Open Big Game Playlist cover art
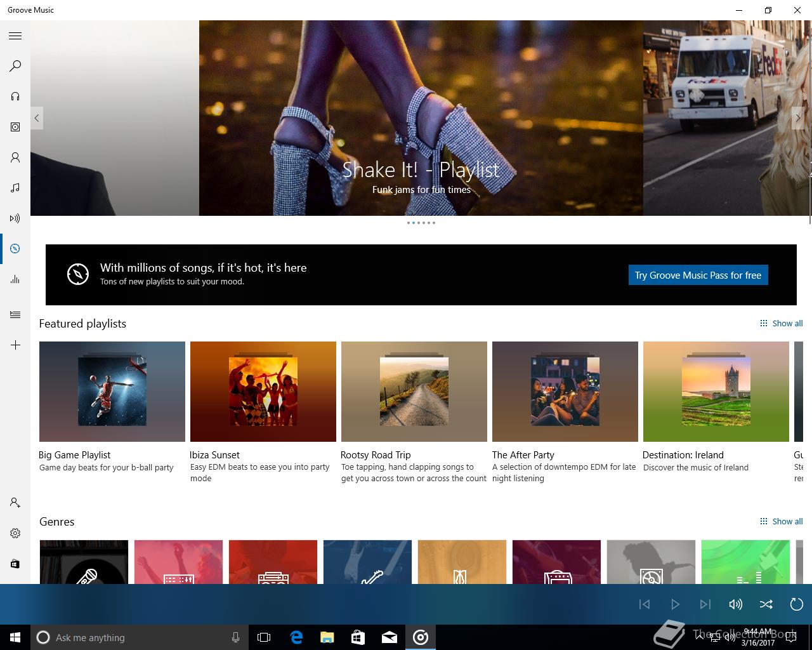 112,392
